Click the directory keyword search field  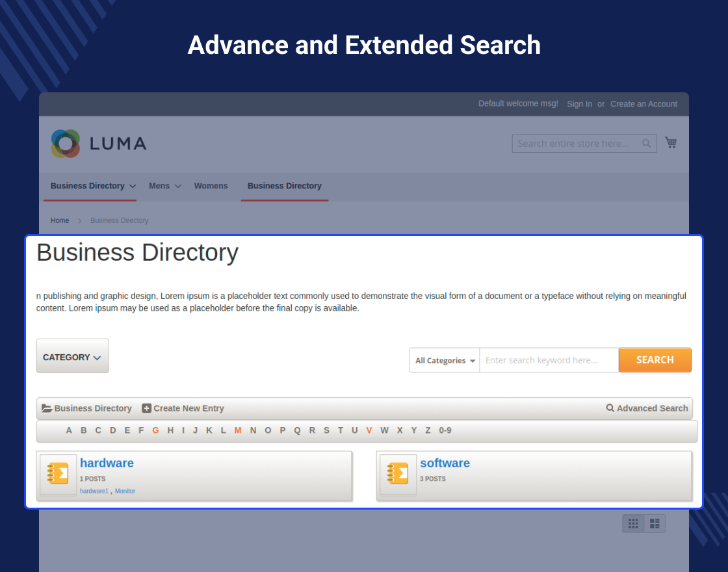click(x=549, y=360)
